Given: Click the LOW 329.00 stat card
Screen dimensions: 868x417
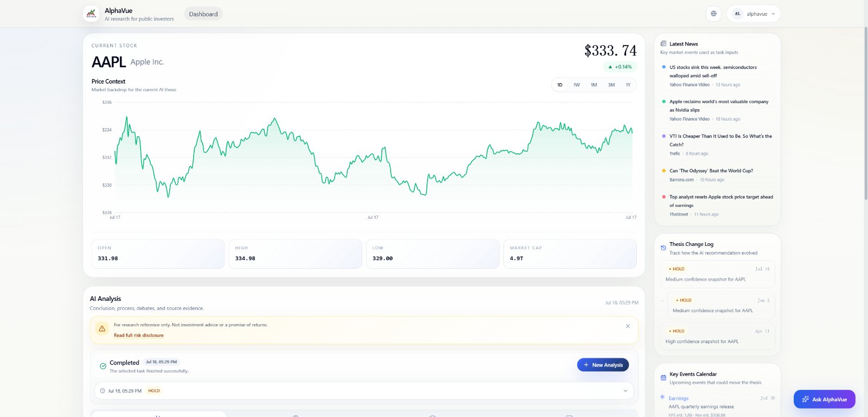Looking at the screenshot, I should (x=433, y=254).
